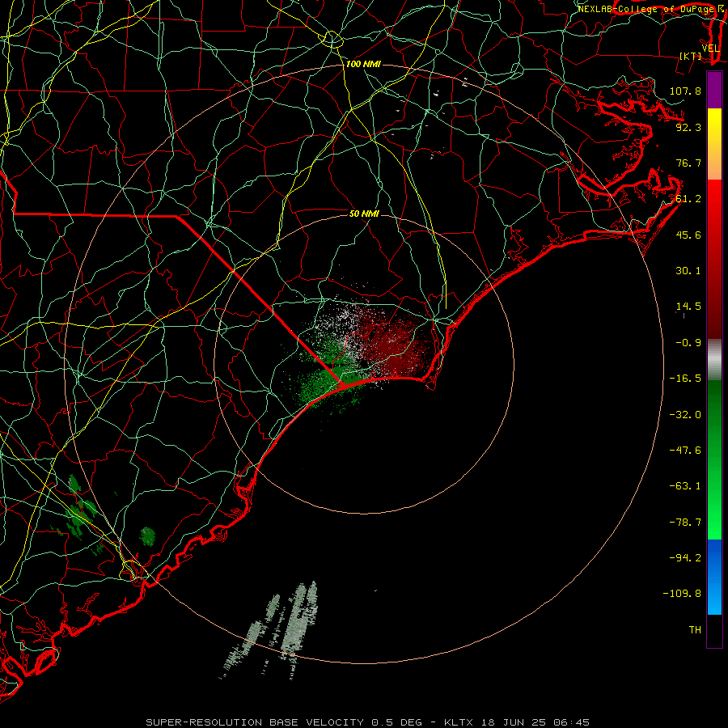This screenshot has width=728, height=728.
Task: Click the [KT] units label
Action: [691, 56]
